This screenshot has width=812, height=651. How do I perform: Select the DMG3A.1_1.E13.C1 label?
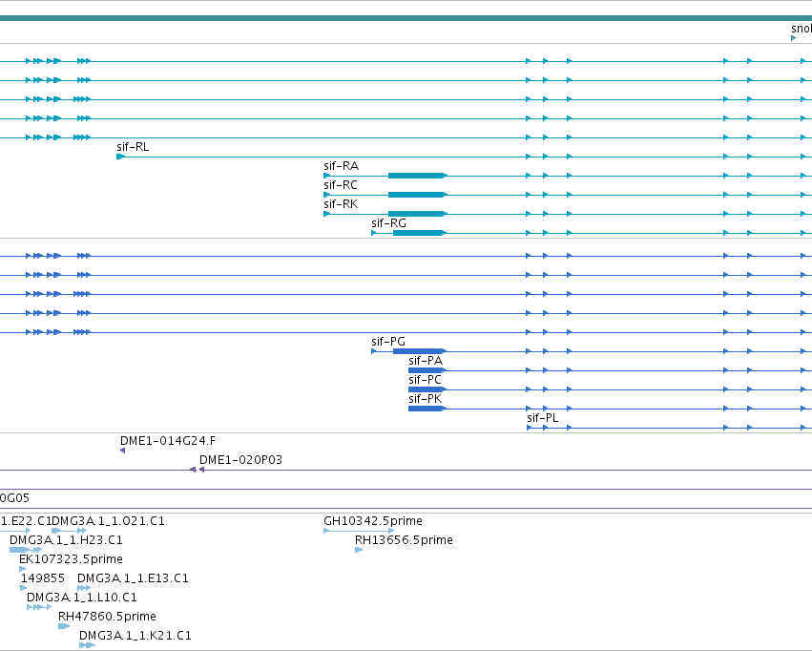point(133,579)
